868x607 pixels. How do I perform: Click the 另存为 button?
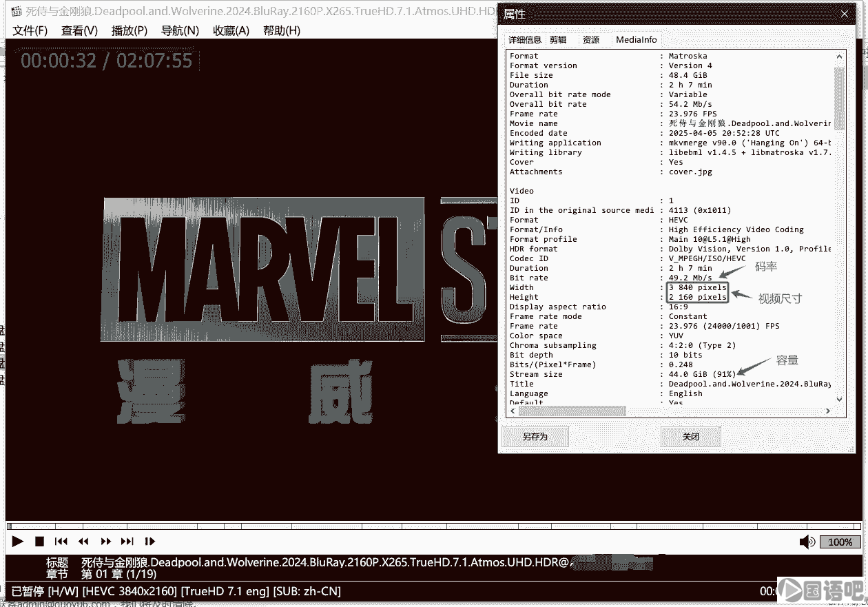point(535,437)
